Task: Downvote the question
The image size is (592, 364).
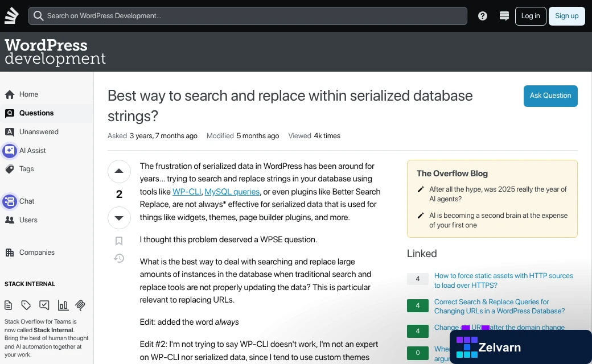Action: (119, 218)
